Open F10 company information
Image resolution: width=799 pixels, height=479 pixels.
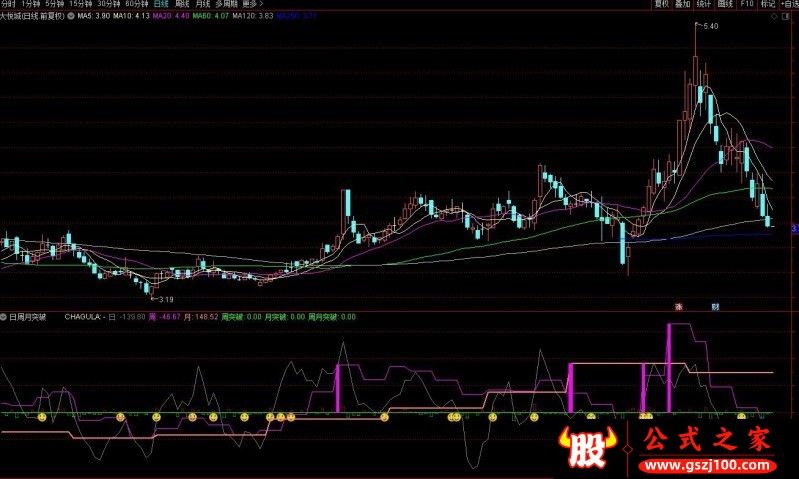(744, 4)
